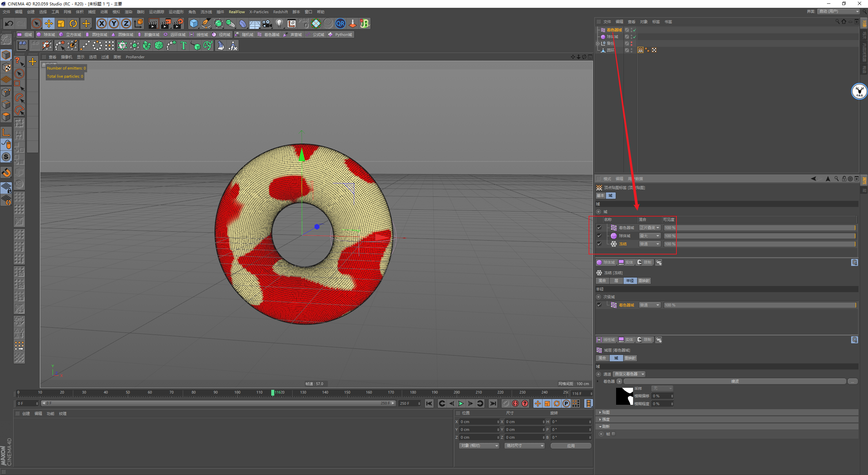
Task: Open the 正片叠底 blend mode dropdown
Action: (x=649, y=228)
